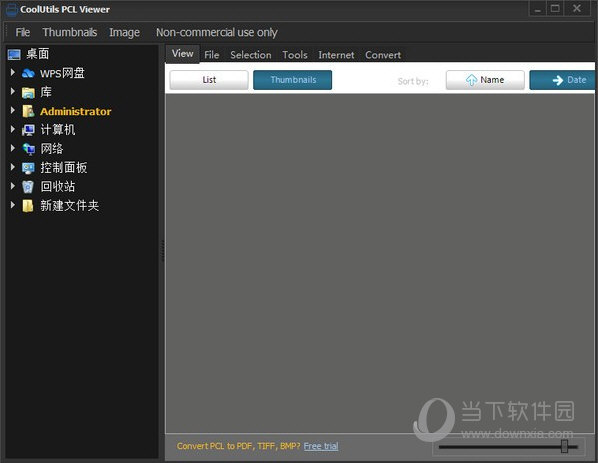Switch to the Convert ribbon tab
This screenshot has height=463, width=598.
tap(383, 55)
